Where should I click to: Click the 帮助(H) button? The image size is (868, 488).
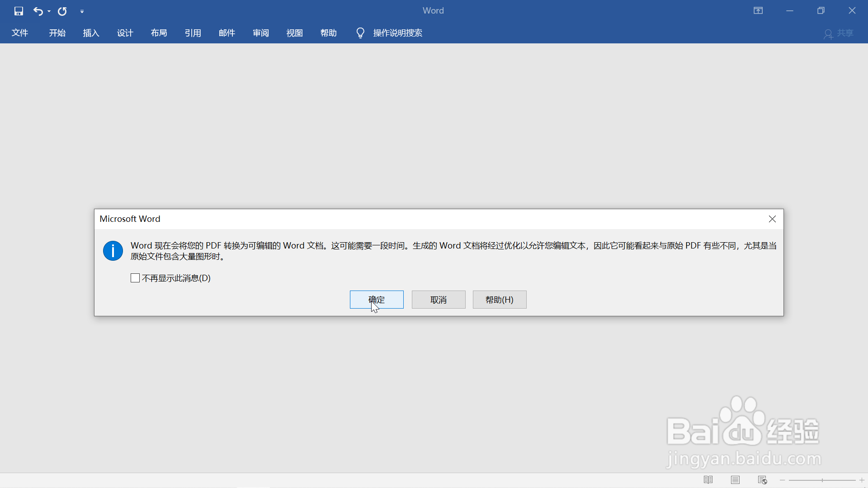[500, 300]
